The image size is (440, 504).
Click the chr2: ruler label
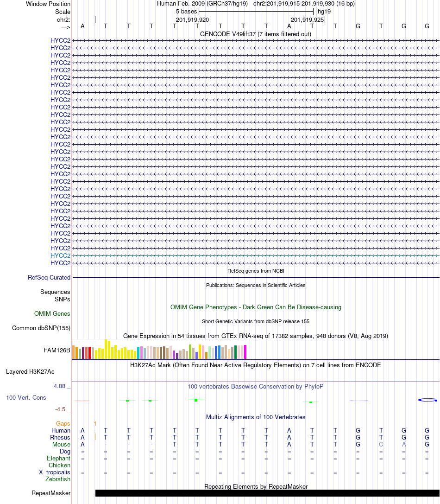pos(63,19)
